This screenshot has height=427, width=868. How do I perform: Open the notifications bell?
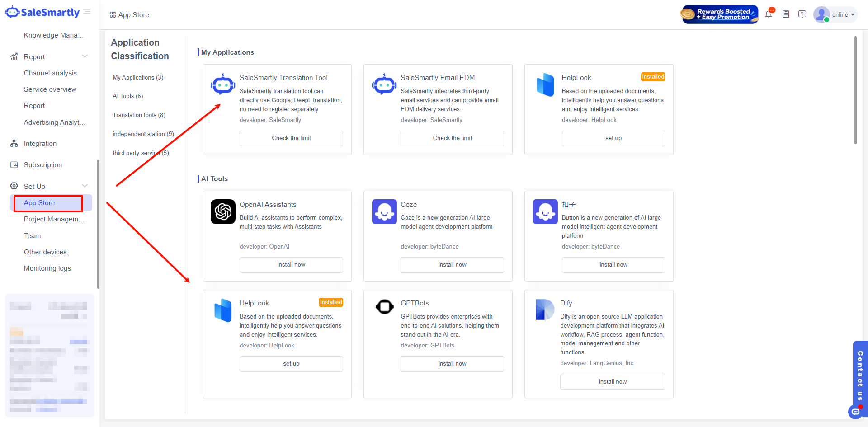pos(769,14)
